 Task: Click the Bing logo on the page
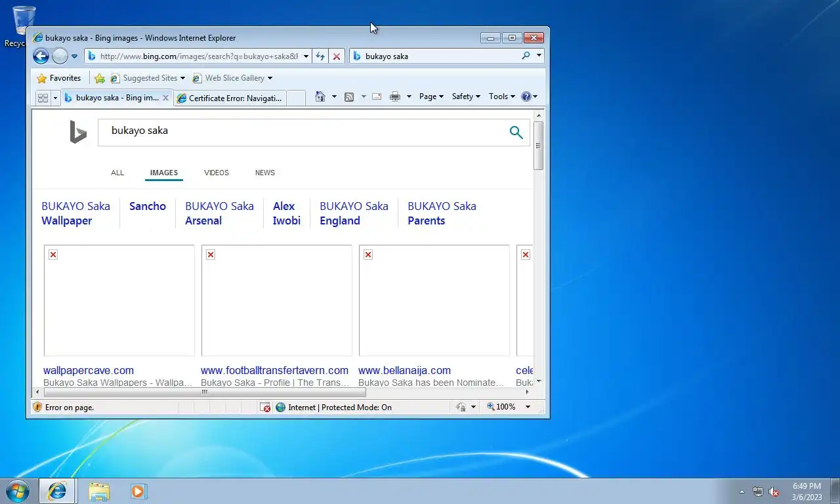point(78,132)
